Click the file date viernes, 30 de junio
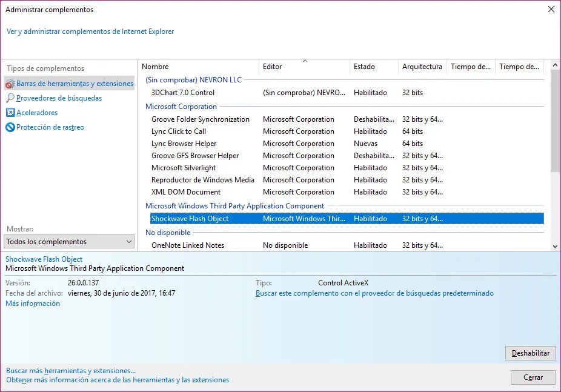This screenshot has height=392, width=561. [x=121, y=293]
